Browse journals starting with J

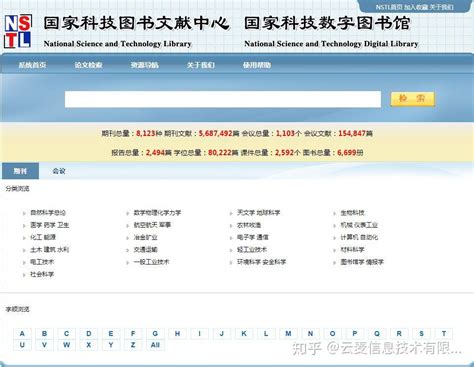point(222,334)
